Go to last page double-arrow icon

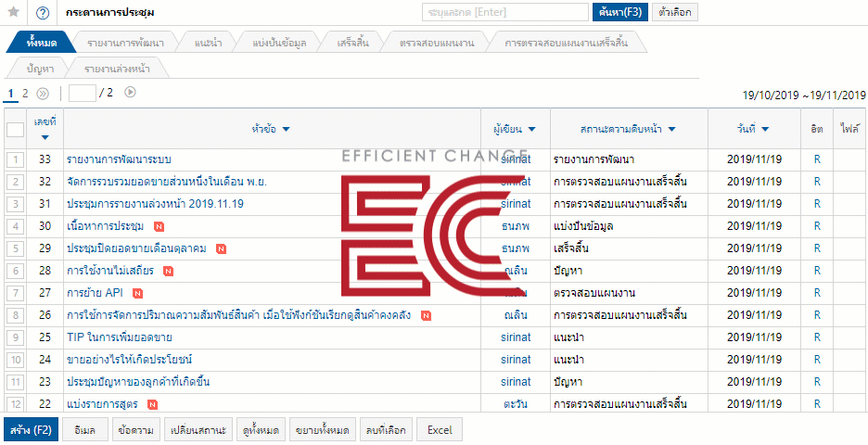pyautogui.click(x=43, y=94)
